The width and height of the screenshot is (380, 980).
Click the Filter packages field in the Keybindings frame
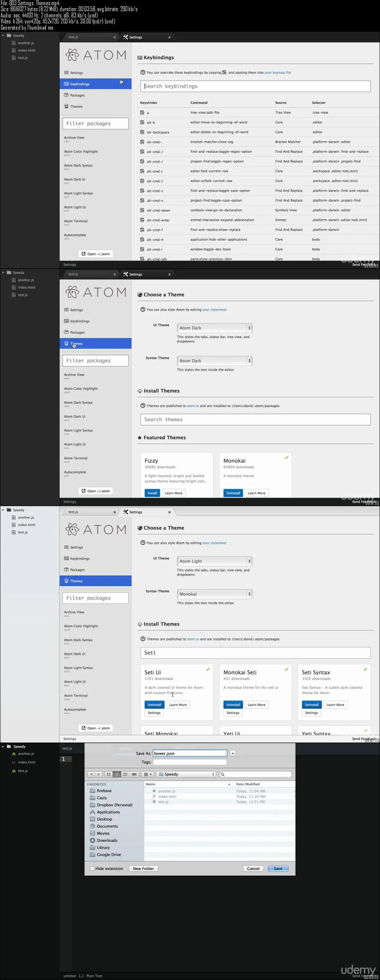coord(95,123)
